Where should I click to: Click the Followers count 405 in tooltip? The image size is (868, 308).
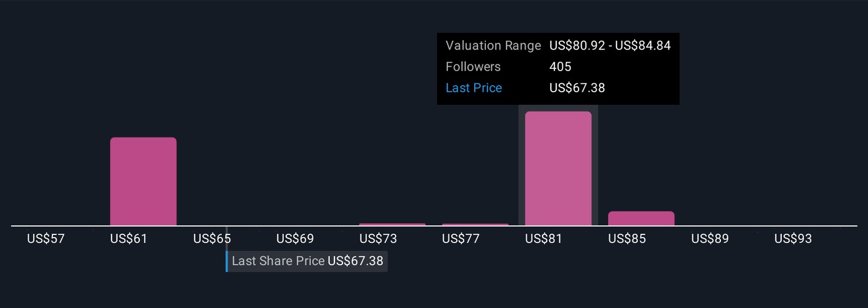pyautogui.click(x=561, y=67)
